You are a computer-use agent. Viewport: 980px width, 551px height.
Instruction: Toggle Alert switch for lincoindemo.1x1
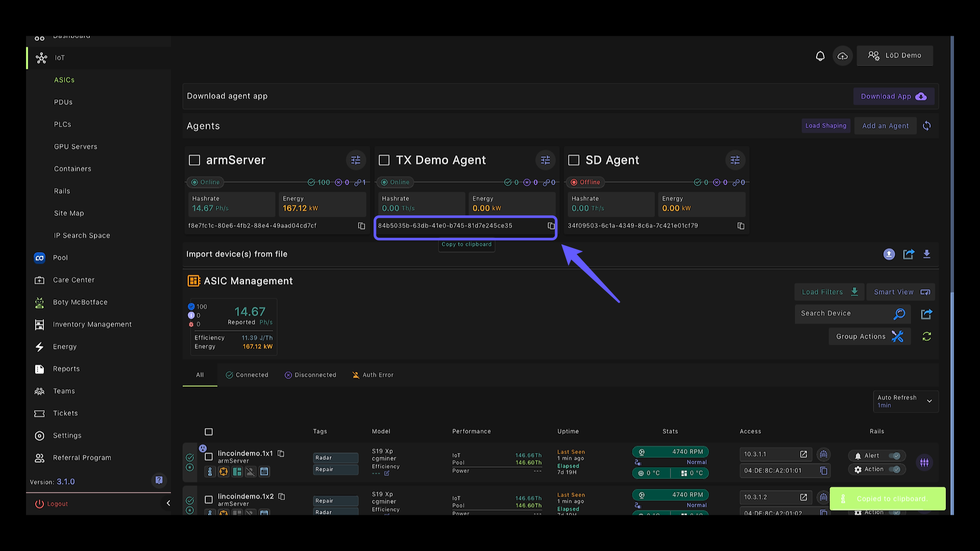click(x=895, y=456)
